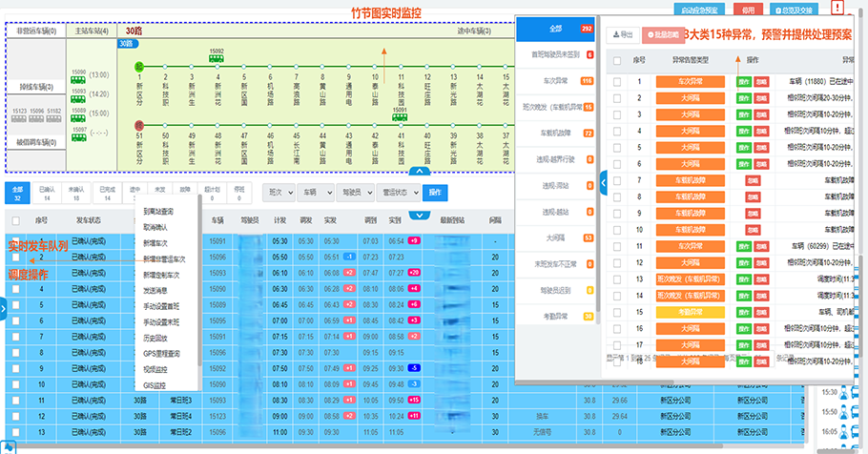868x454 pixels.
Task: Click waiting bus 15090 at the main station
Action: click(x=78, y=79)
